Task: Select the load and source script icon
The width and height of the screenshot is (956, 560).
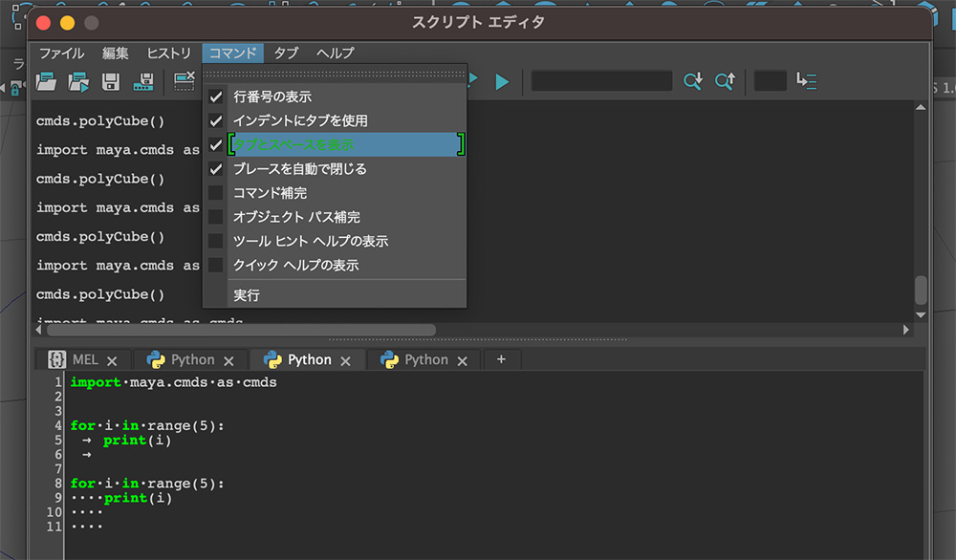Action: [77, 81]
